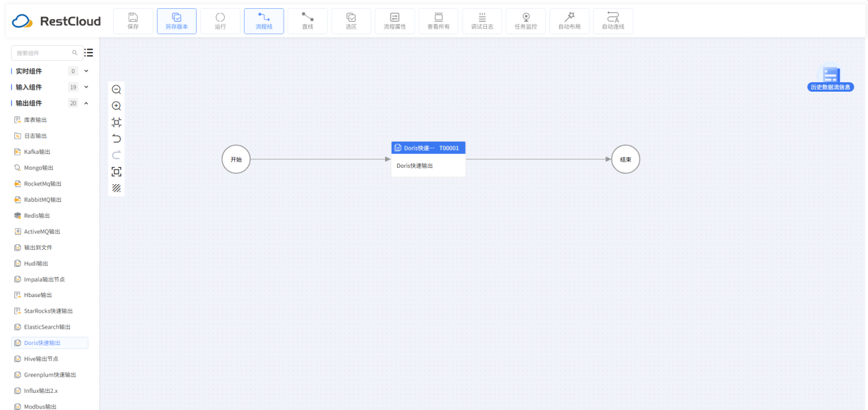Expand the 输入组件 category chevron
868x410 pixels.
click(x=86, y=87)
